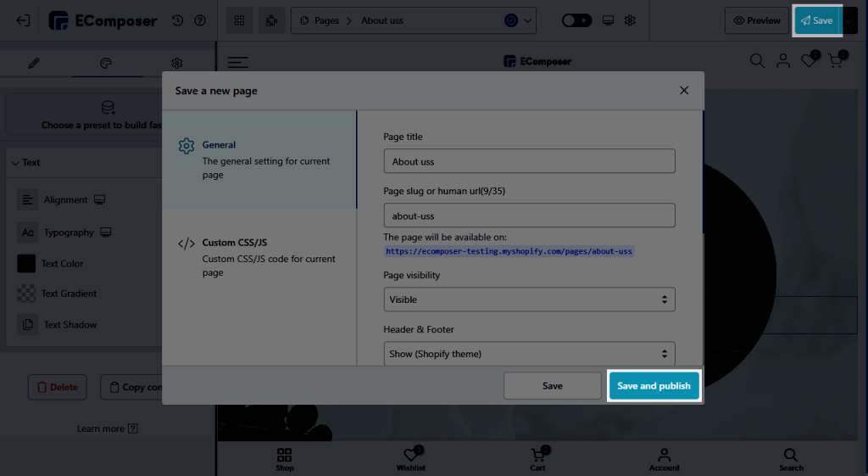Click the Learn more help icon
This screenshot has height=476, width=868.
click(133, 428)
